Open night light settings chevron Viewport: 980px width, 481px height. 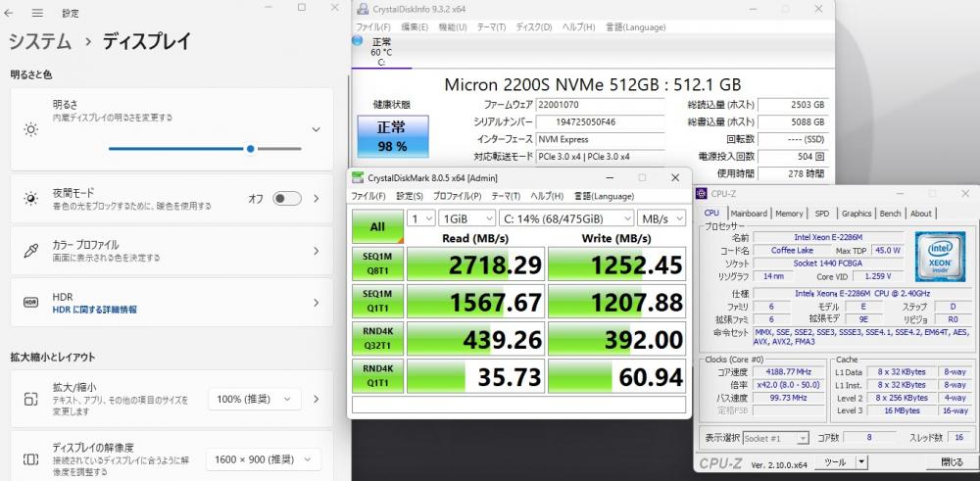pos(317,199)
